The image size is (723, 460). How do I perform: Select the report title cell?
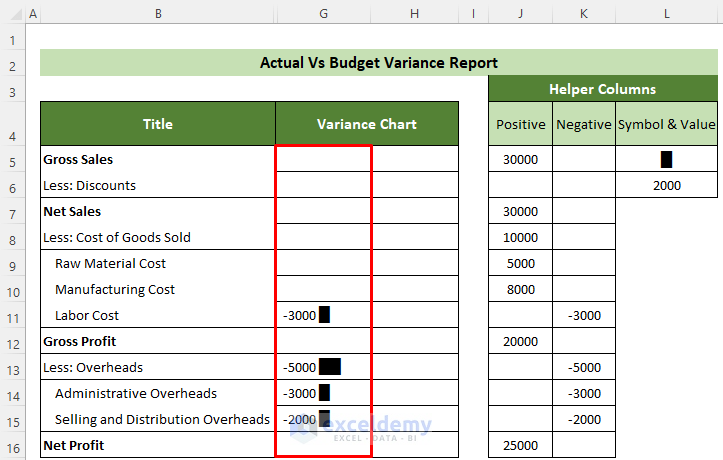click(378, 63)
